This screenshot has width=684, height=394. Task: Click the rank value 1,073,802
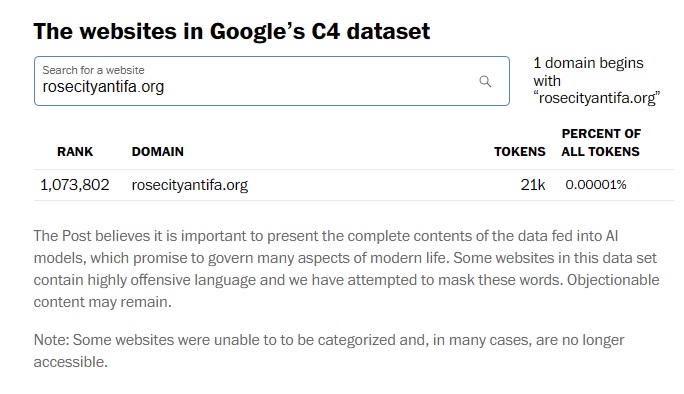click(75, 185)
